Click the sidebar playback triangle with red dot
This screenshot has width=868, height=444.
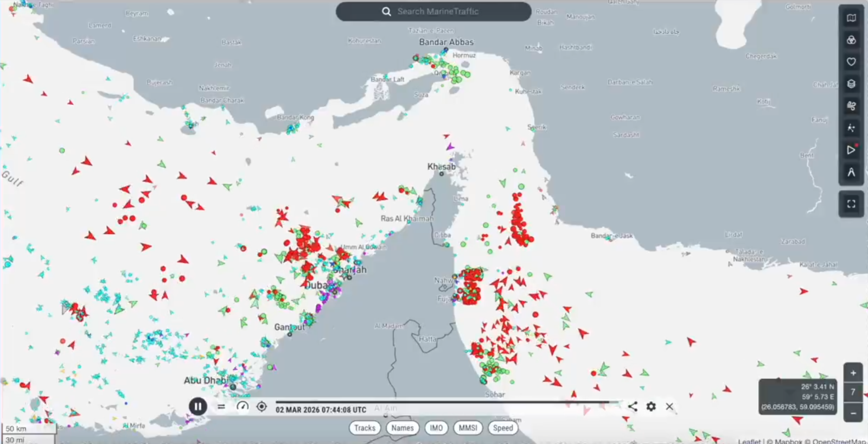851,150
